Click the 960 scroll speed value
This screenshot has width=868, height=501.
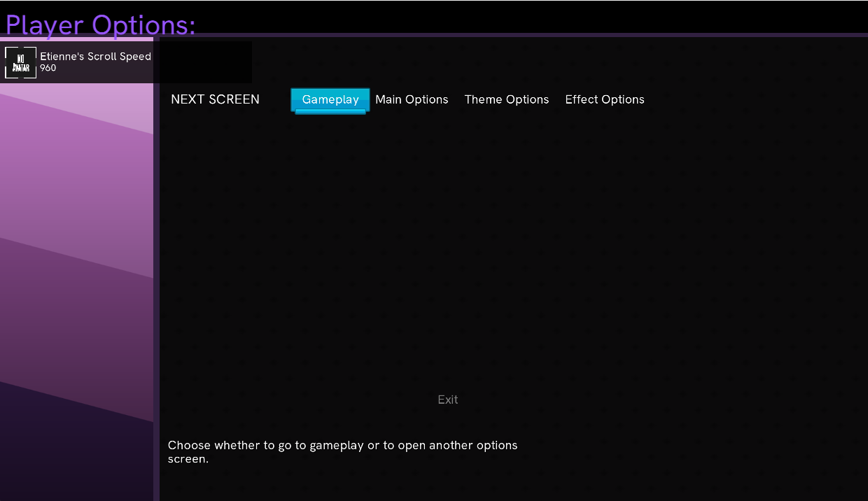(48, 69)
